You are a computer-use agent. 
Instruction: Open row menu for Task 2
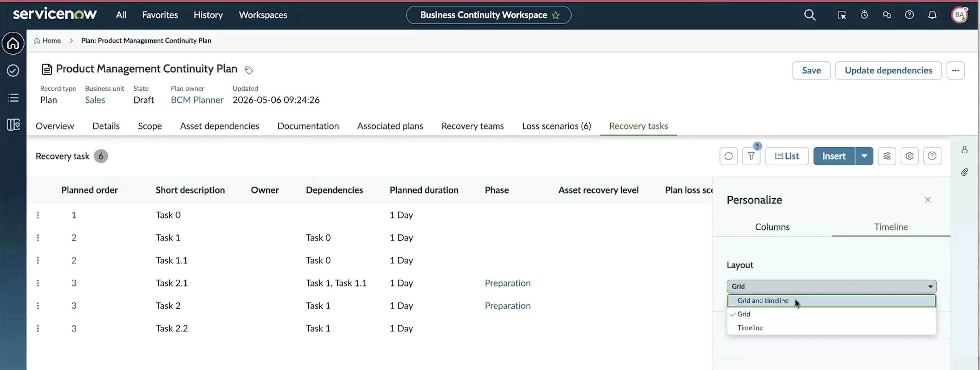point(38,306)
